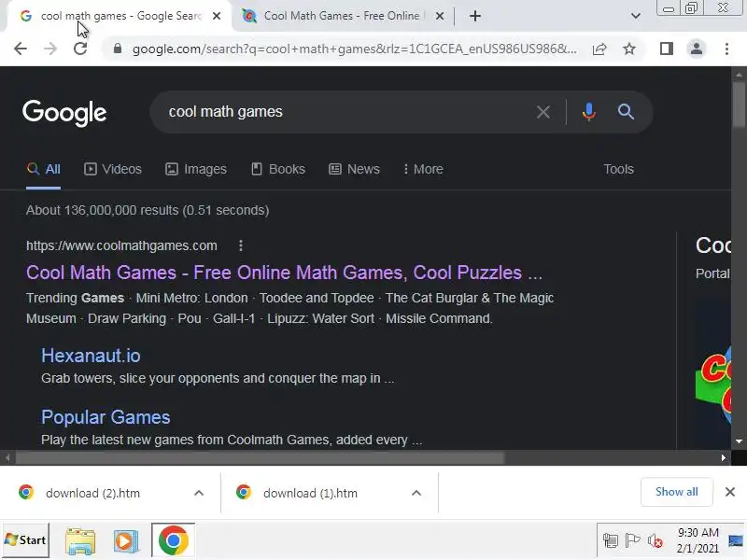
Task: Go to Google homepage via the logo
Action: [x=64, y=113]
